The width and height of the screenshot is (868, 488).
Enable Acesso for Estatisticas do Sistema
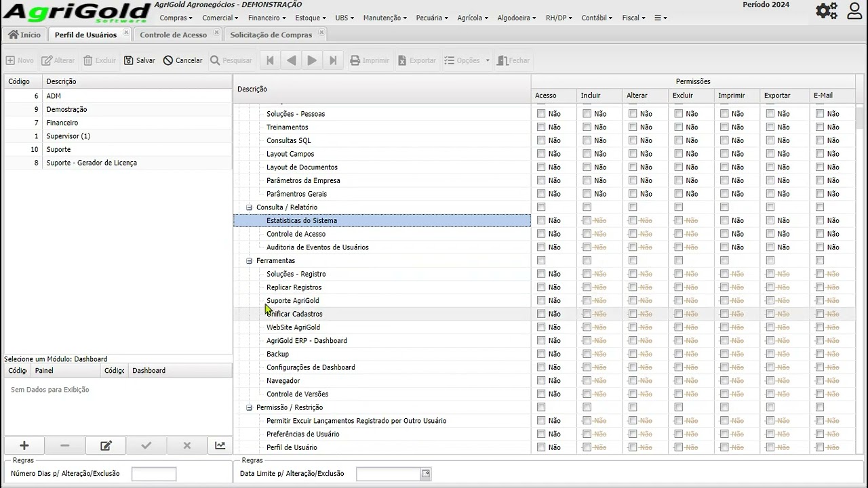(541, 220)
